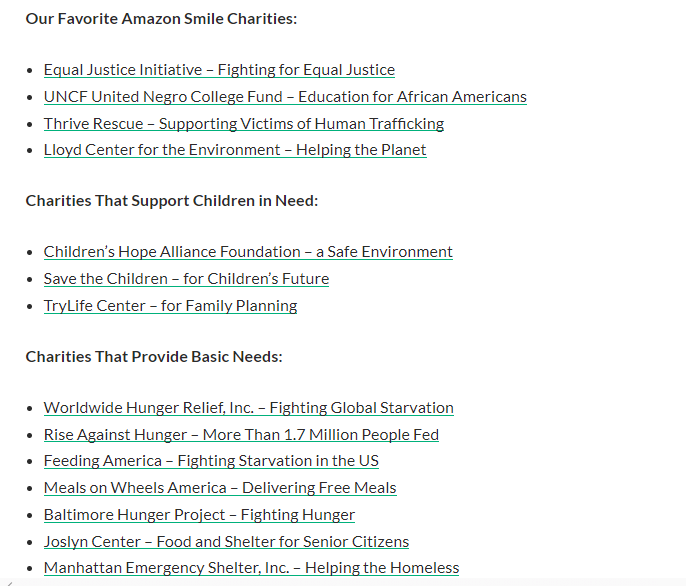Visit the Rise Against Hunger link

pos(241,435)
